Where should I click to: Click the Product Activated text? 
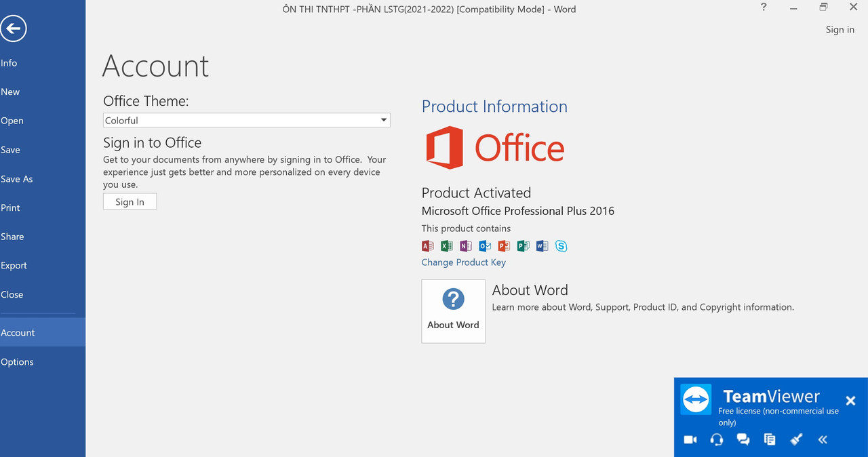tap(476, 193)
